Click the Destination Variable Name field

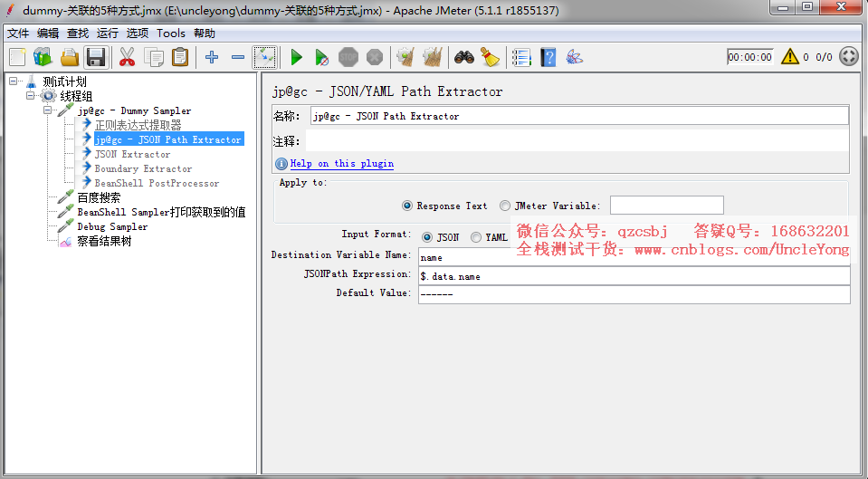point(634,257)
